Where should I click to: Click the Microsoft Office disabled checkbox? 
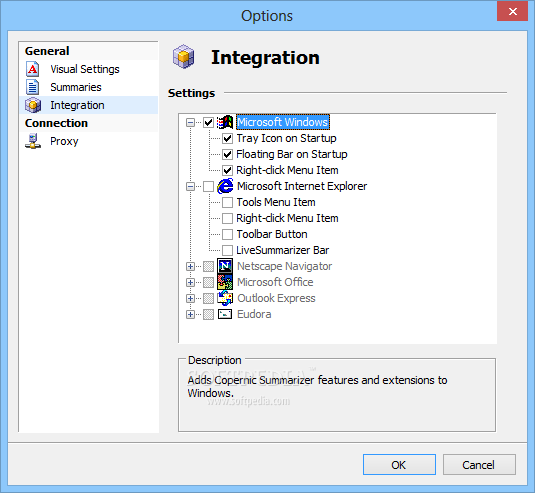tap(208, 282)
